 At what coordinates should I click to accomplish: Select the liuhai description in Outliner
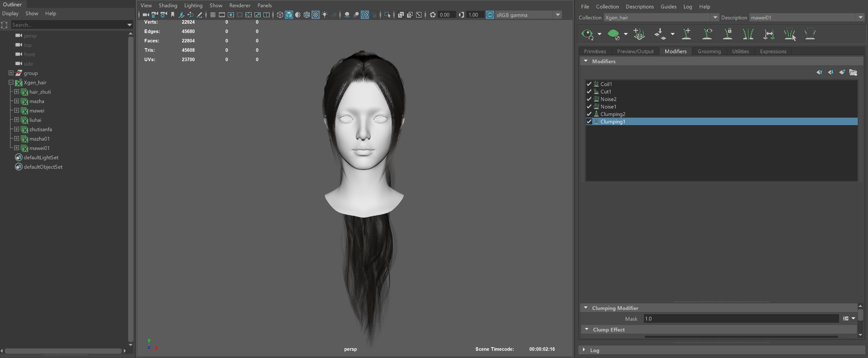35,120
